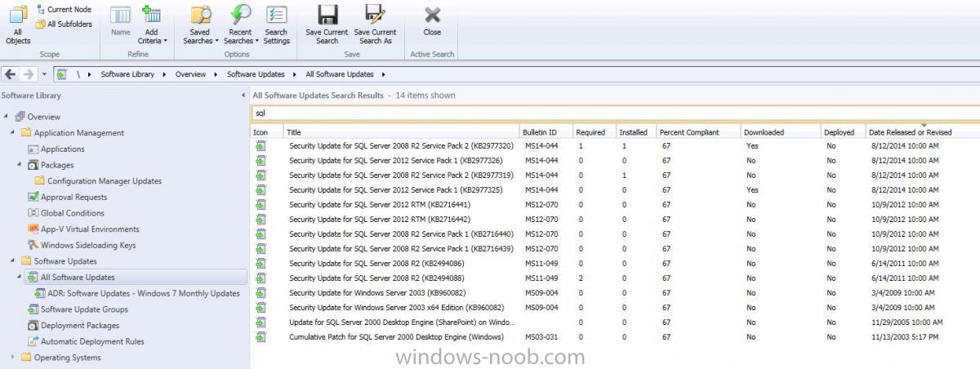This screenshot has width=980, height=369.
Task: Sort by Percent Compliant column
Action: click(x=698, y=132)
